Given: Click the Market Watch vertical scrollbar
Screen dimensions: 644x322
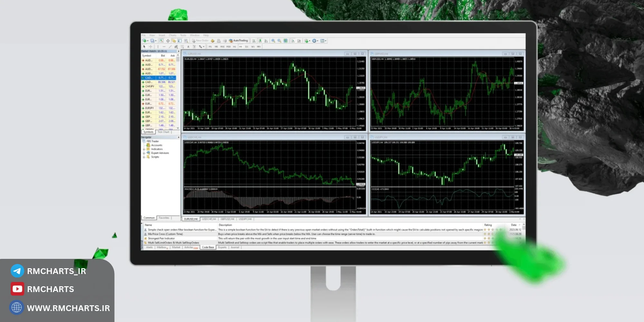Looking at the screenshot, I should pos(178,91).
